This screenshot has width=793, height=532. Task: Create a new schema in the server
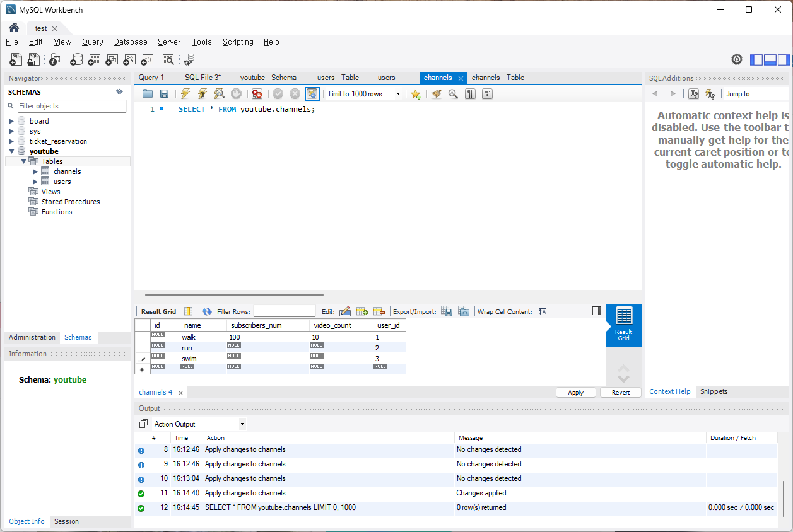click(76, 59)
